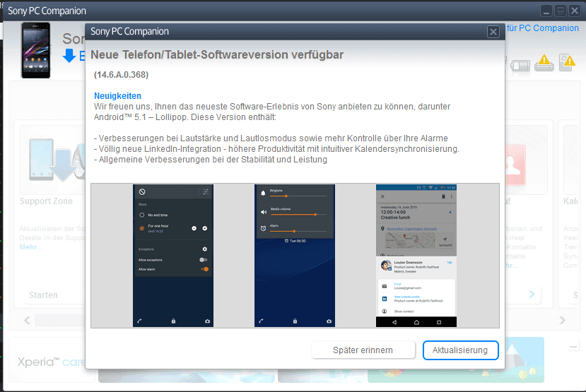Open the LinkedIn calendar screenshot thumbnail
586x392 pixels.
(x=416, y=256)
